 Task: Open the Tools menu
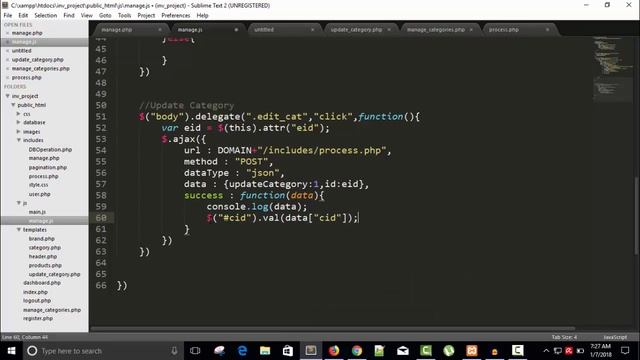(124, 16)
